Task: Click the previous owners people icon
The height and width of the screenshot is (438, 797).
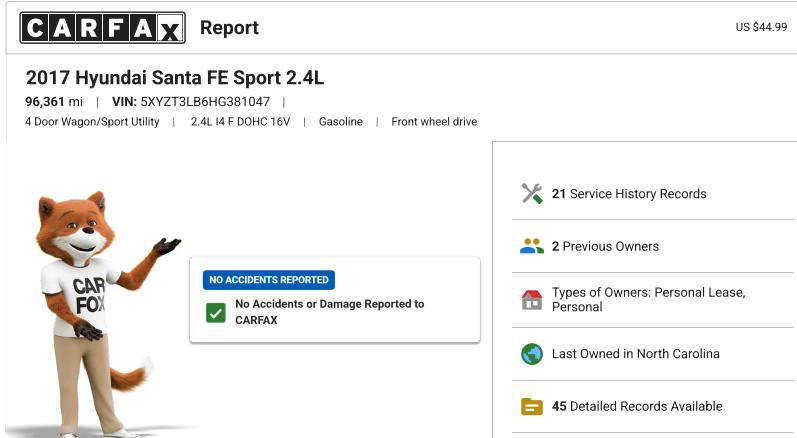Action: tap(532, 246)
